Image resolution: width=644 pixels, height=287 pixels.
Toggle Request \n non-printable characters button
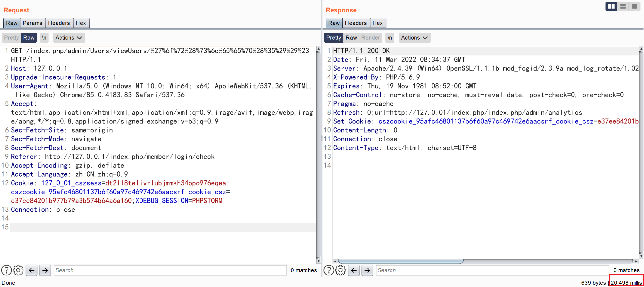point(44,38)
